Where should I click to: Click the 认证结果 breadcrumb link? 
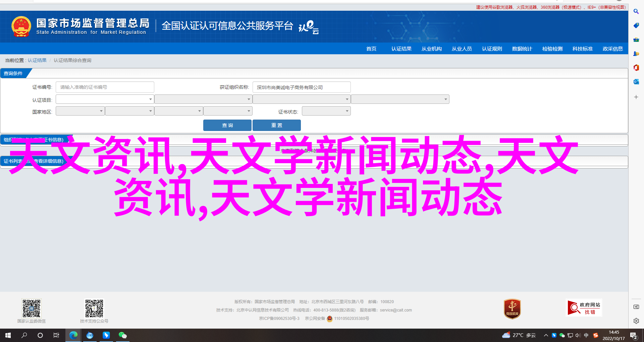point(37,60)
